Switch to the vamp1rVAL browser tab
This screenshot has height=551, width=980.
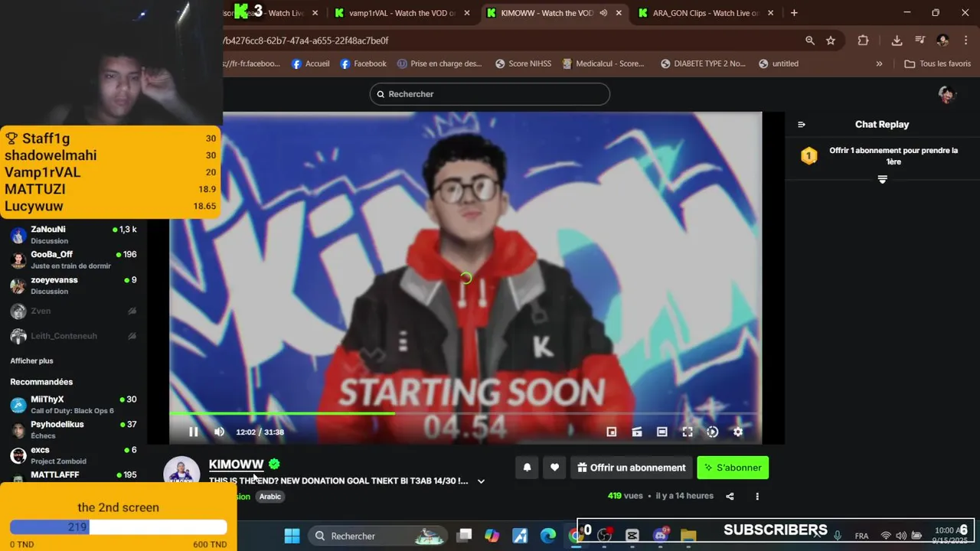coord(401,13)
